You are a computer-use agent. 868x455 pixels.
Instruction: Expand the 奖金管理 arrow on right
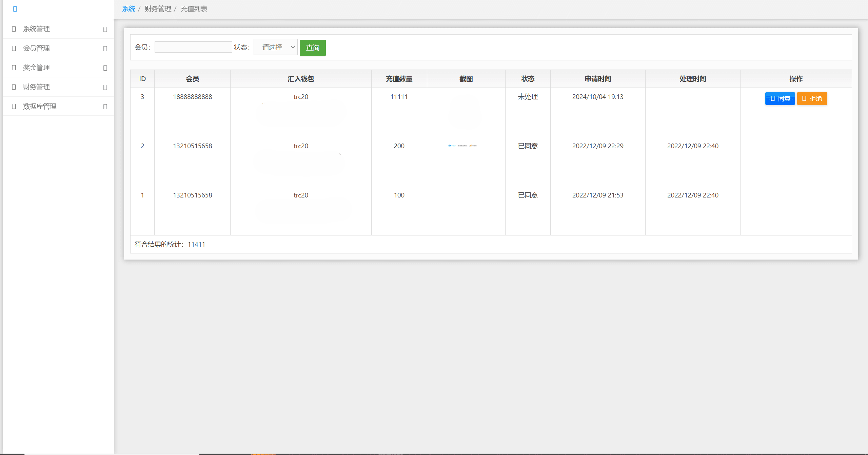pos(105,68)
